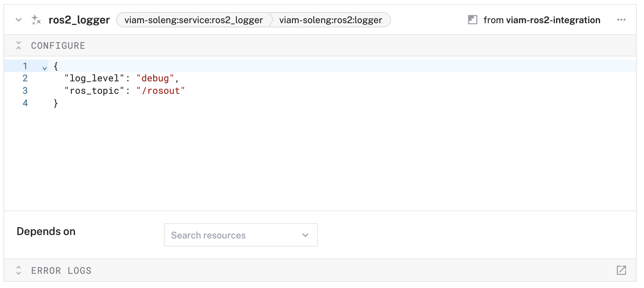Open the viam-ros2-integration module link
Image resolution: width=644 pixels, height=288 pixels.
553,20
